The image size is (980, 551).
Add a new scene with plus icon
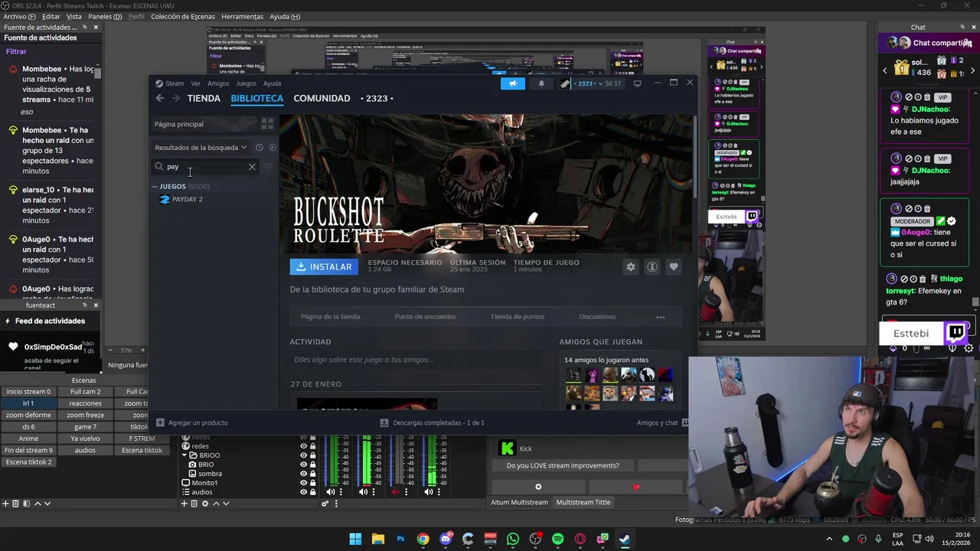(5, 504)
